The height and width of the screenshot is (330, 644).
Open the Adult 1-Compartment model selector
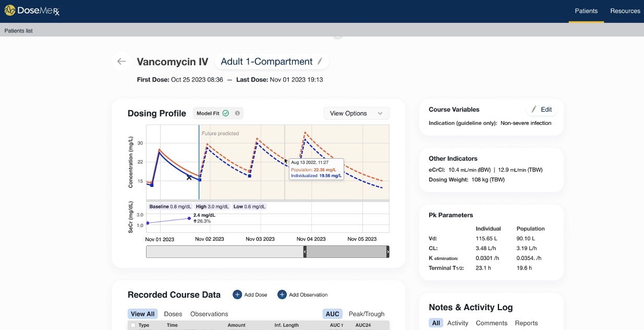[x=266, y=62]
